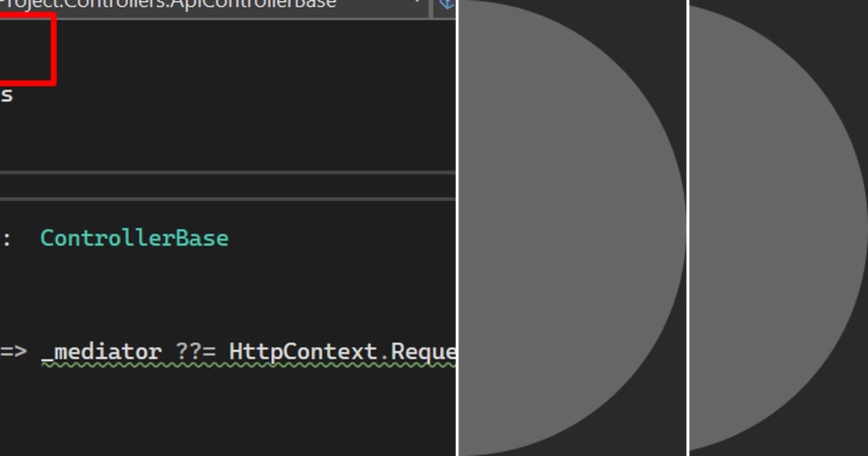This screenshot has width=868, height=456.
Task: Select the blue member icon at top right
Action: point(448,4)
